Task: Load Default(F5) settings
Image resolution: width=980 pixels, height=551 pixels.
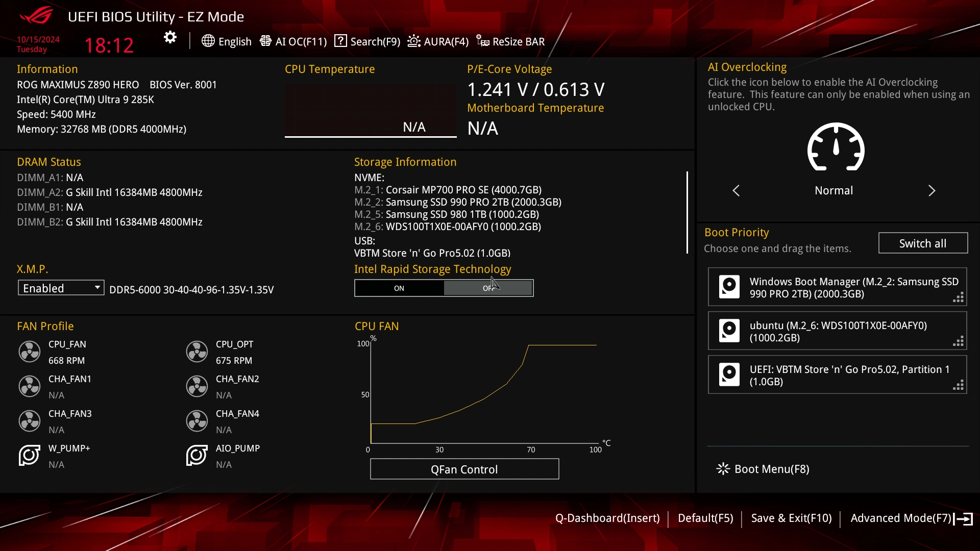Action: pos(705,518)
